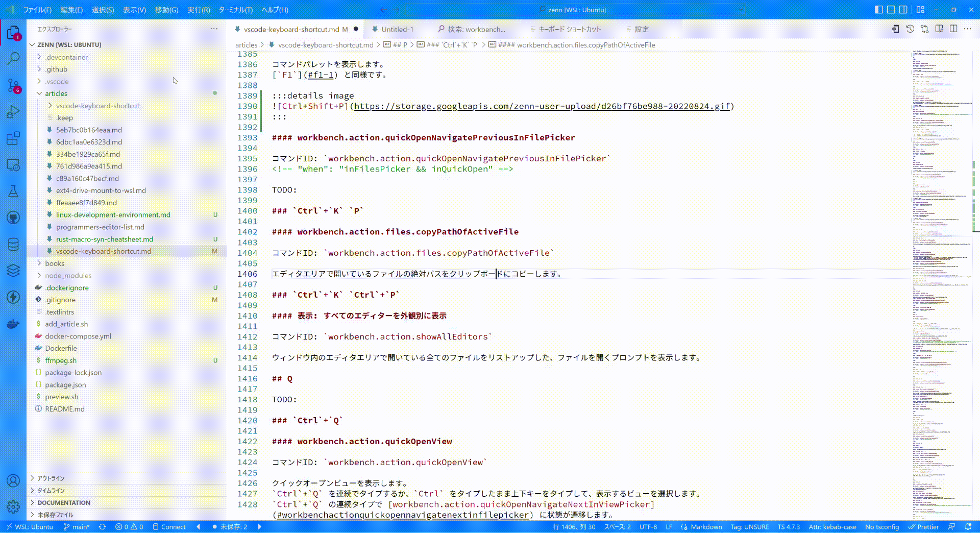Viewport: 980px width, 533px height.
Task: Collapse the articles folder
Action: click(x=127, y=93)
